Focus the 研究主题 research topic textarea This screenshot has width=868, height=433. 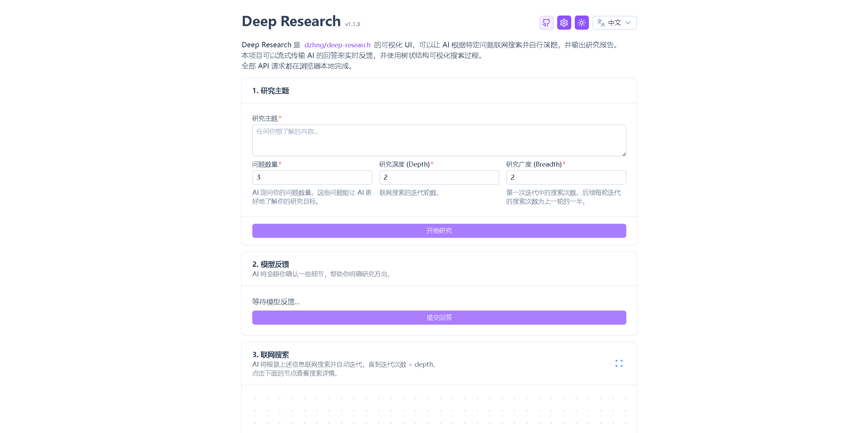(x=439, y=140)
